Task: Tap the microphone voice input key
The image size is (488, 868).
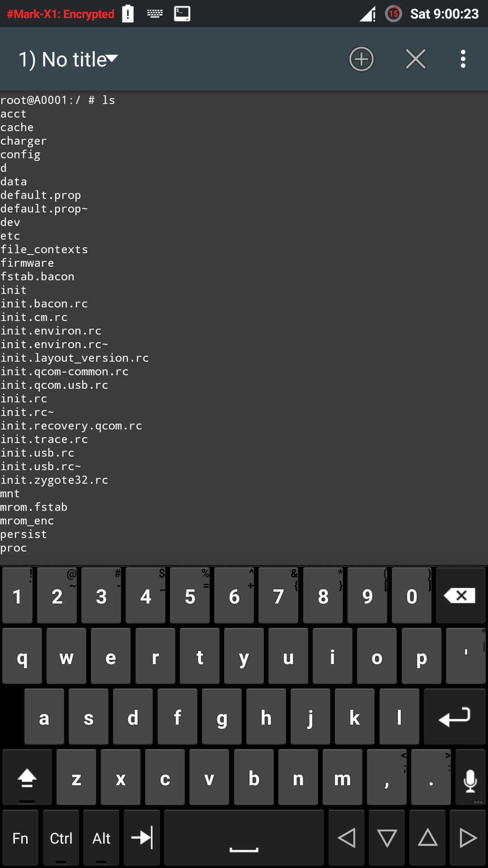Action: [470, 777]
